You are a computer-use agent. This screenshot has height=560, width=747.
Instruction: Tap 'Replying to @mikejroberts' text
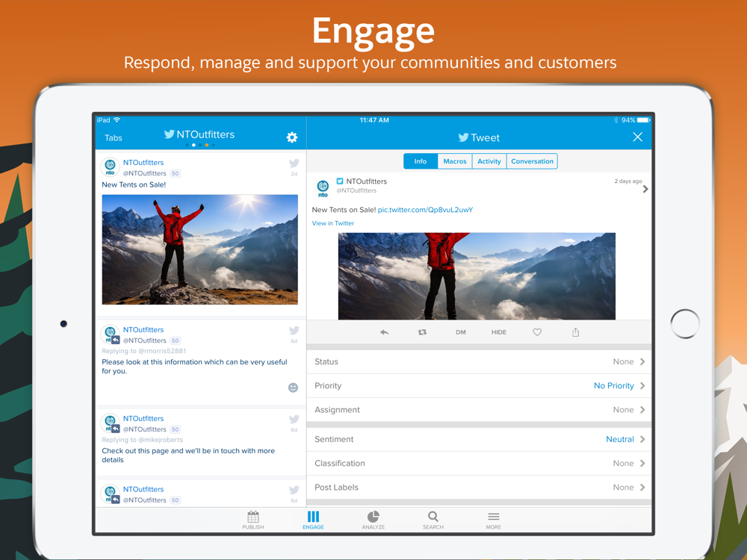(142, 440)
